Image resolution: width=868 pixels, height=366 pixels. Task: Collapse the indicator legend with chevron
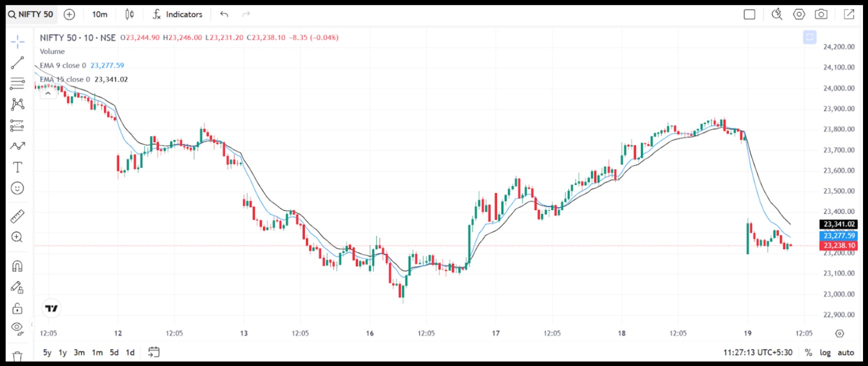pyautogui.click(x=48, y=93)
